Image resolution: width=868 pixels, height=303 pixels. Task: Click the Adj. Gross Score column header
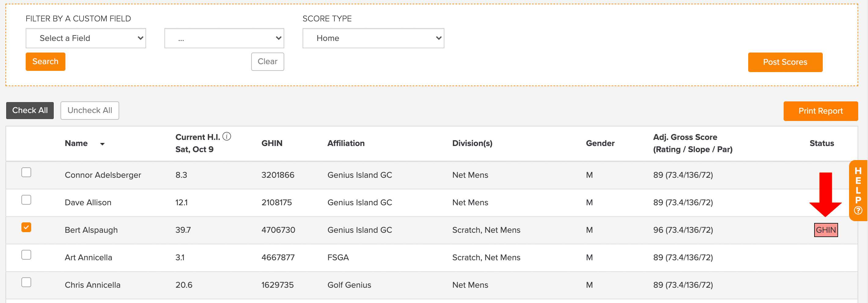point(693,144)
